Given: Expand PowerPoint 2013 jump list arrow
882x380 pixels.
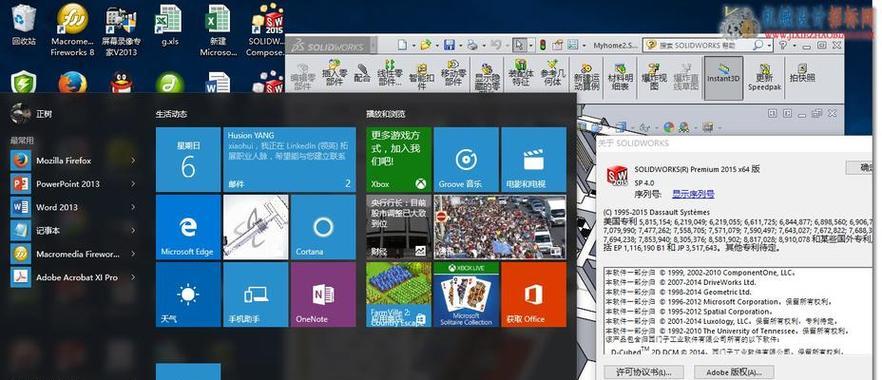Looking at the screenshot, I should click(x=133, y=183).
